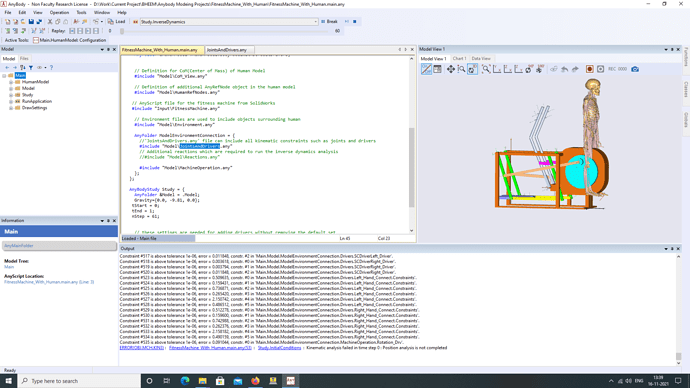Open the Study.InitialConditions link in Output
Screen dimensions: 690x388
pyautogui.click(x=279, y=348)
